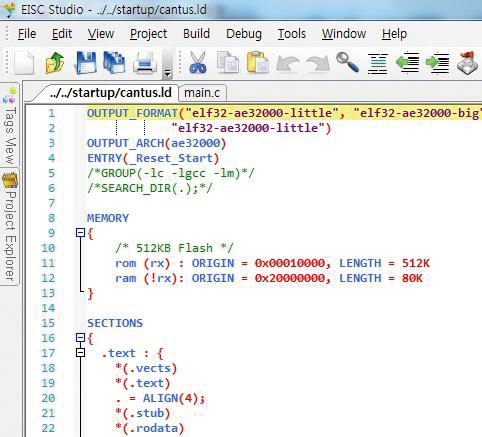
Task: Collapse the MEMORY block at line 9
Action: tap(80, 232)
